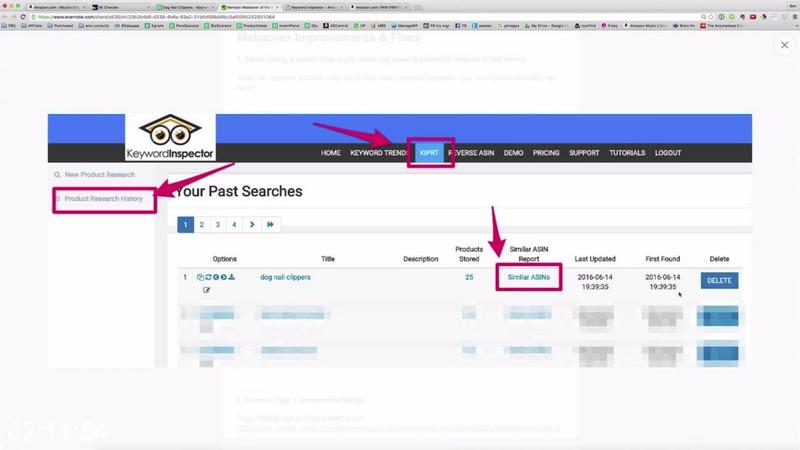Go to the next page with the single arrow
Screen dimensions: 800x450
(252, 224)
